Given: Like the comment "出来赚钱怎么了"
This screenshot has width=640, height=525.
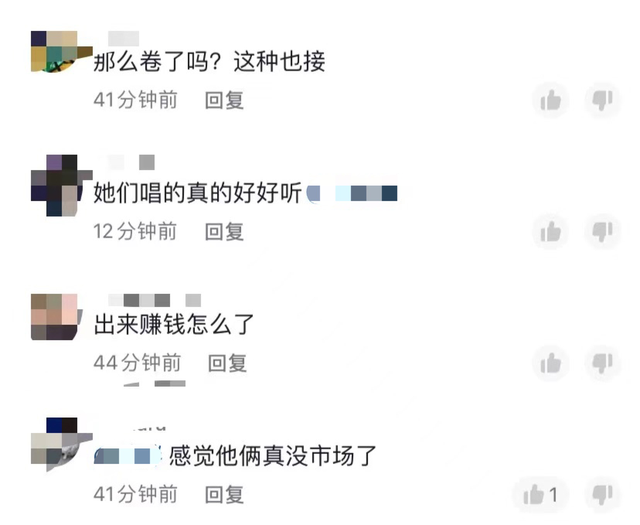Looking at the screenshot, I should (x=551, y=363).
